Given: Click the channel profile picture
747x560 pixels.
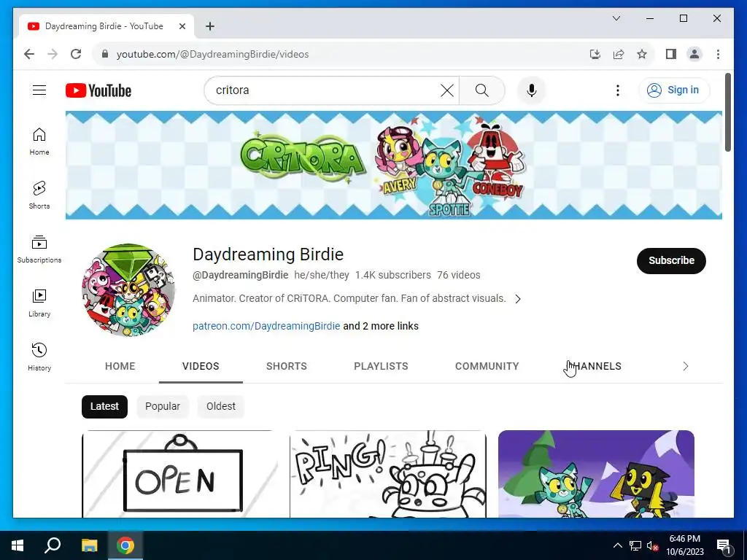Looking at the screenshot, I should coord(128,290).
